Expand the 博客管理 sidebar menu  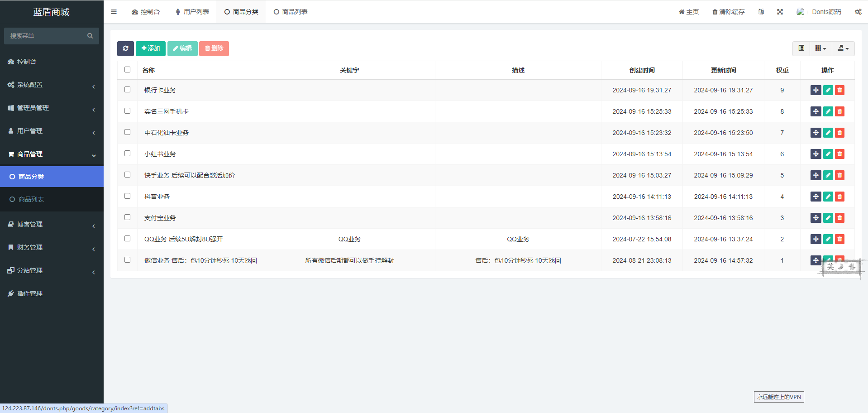[52, 225]
